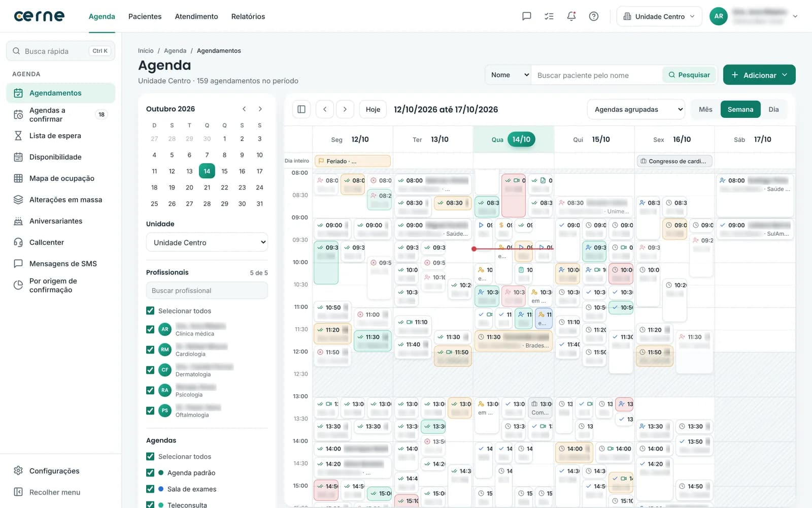Follow the Início breadcrumb link
This screenshot has height=508, width=812.
(146, 51)
